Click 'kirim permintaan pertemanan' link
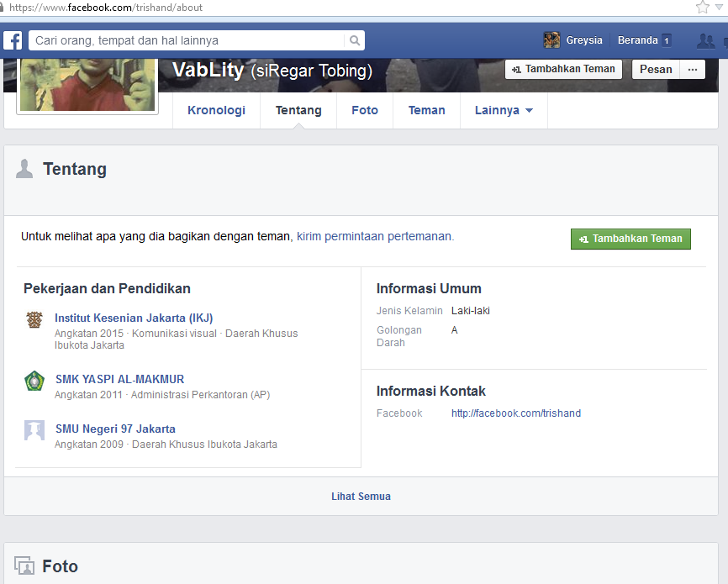 (x=374, y=236)
